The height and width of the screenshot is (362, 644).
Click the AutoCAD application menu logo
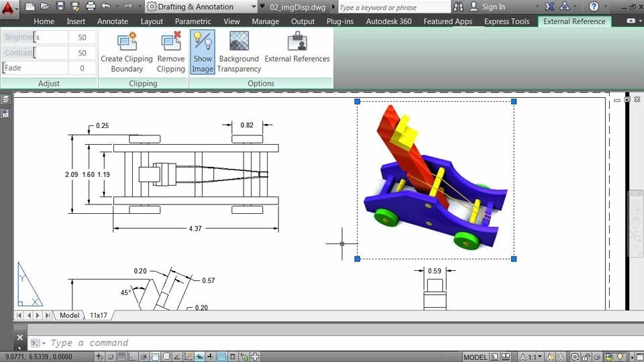pyautogui.click(x=9, y=7)
